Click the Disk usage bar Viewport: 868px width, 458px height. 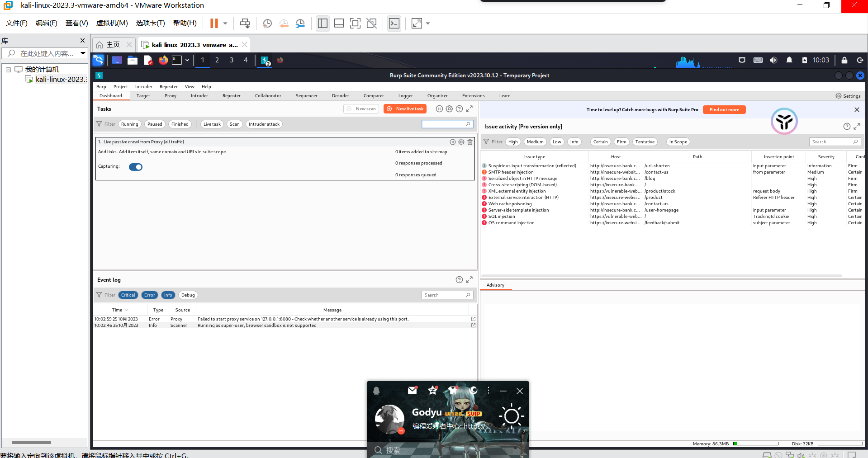pyautogui.click(x=840, y=444)
